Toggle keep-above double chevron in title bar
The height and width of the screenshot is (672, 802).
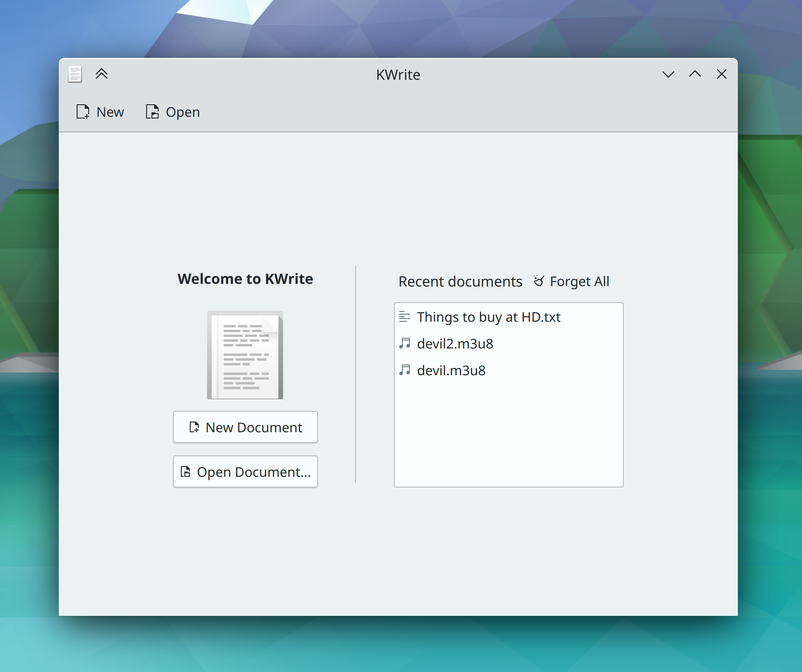[x=102, y=74]
